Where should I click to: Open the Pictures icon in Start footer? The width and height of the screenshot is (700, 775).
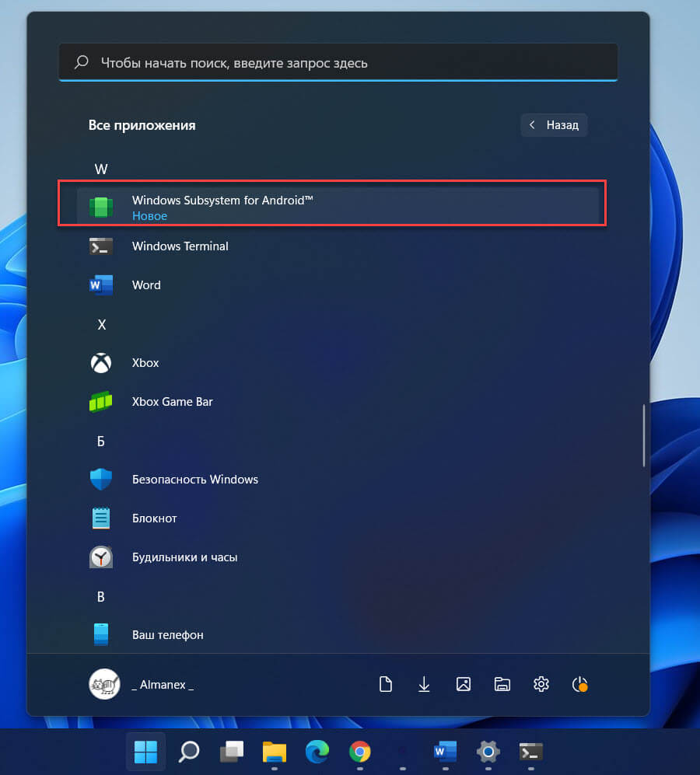click(x=464, y=685)
